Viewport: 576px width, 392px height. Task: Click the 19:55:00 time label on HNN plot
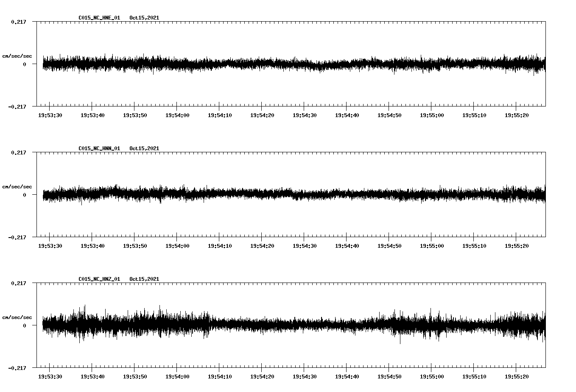pos(432,246)
